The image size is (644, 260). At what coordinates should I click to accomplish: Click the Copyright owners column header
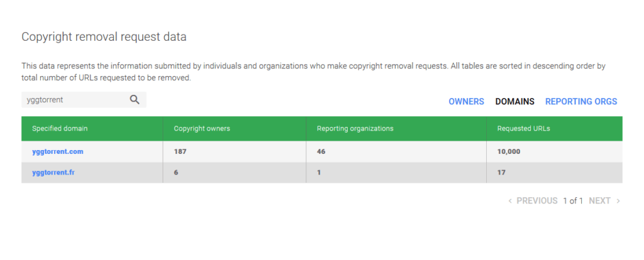(234, 128)
